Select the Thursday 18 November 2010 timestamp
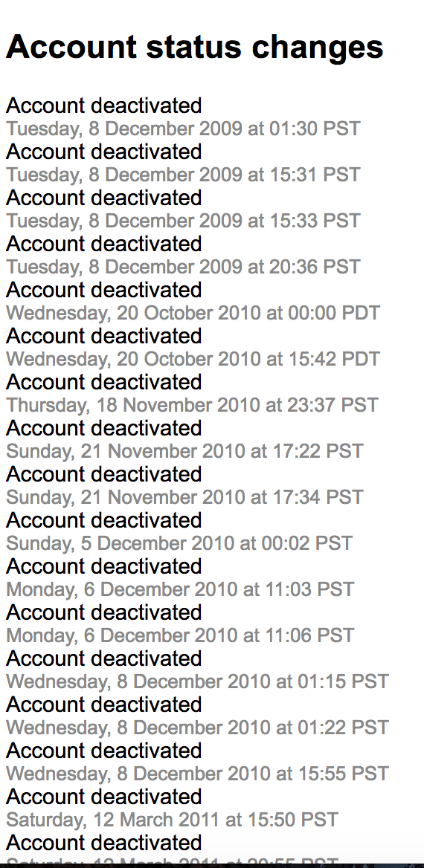The image size is (424, 868). 193,405
